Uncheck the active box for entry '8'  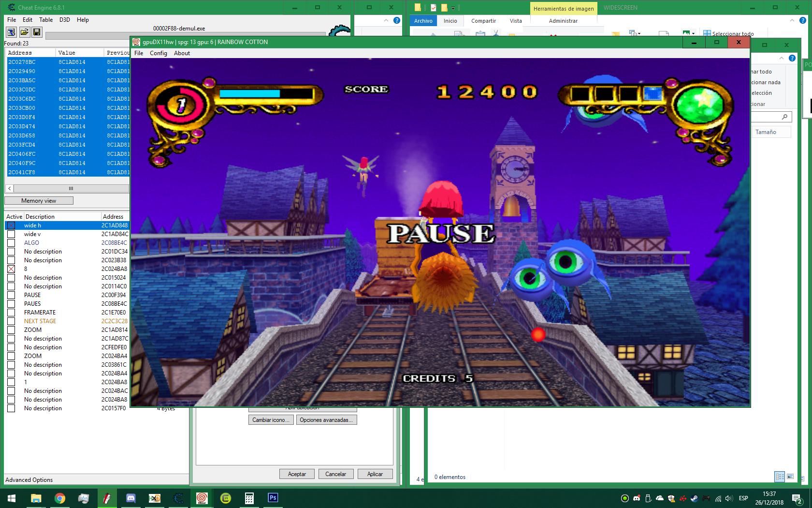11,269
